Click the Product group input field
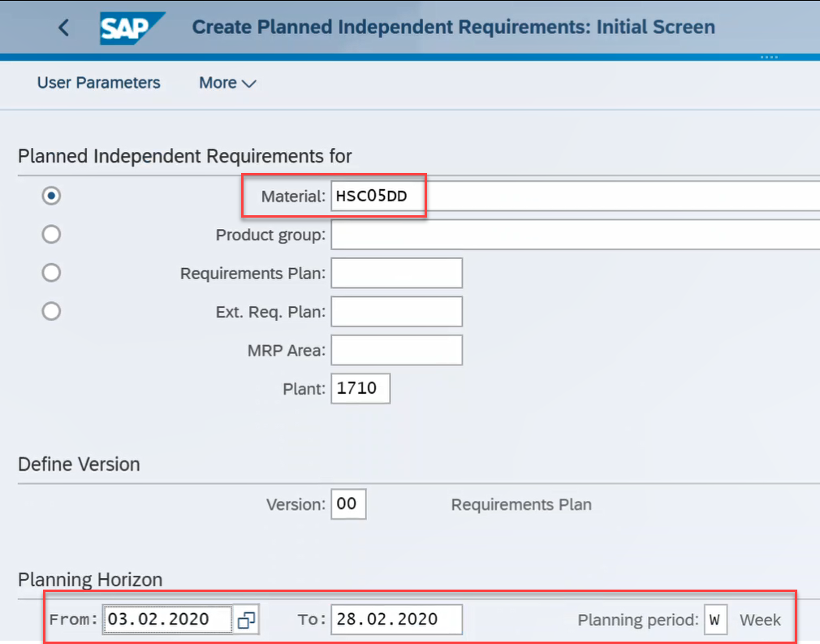 point(568,235)
